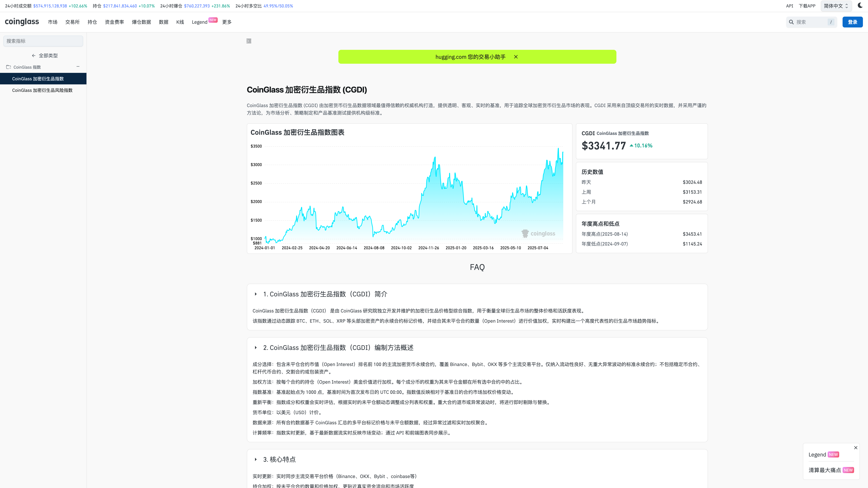
Task: Open the 交易所 menu
Action: [72, 22]
